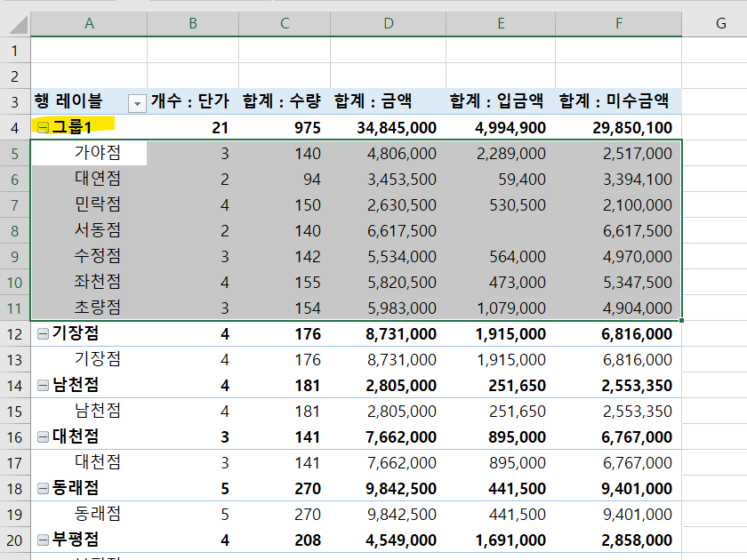Select the 서동점 cell
Viewport: 747px width, 560px height.
coord(89,230)
